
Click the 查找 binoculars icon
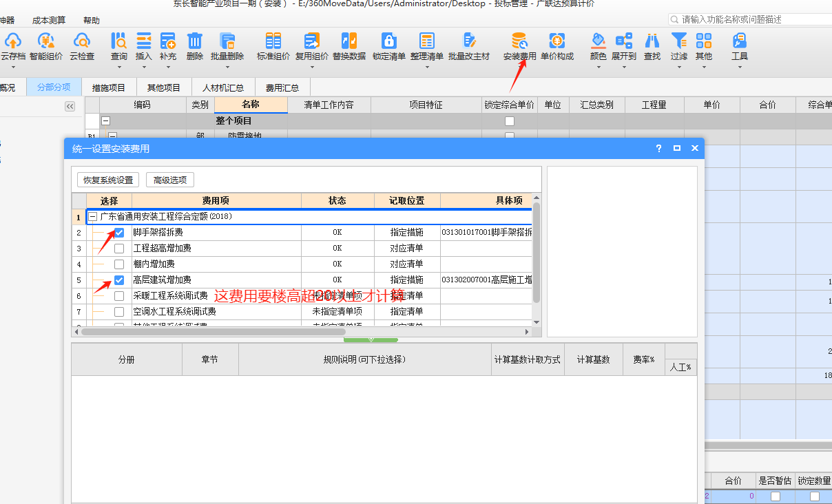tap(652, 41)
